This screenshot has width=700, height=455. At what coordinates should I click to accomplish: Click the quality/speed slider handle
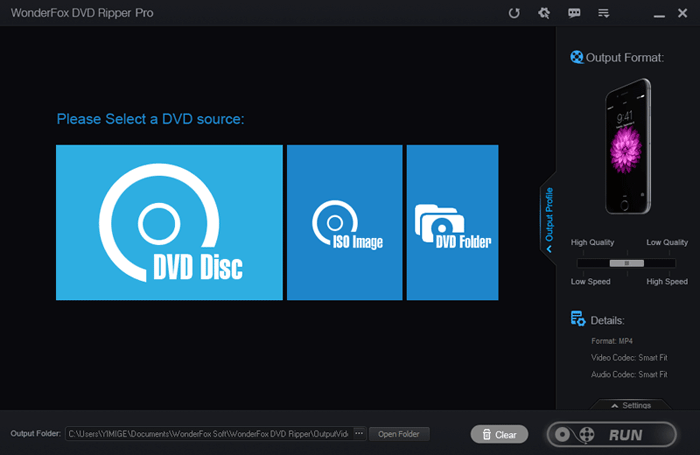[627, 263]
